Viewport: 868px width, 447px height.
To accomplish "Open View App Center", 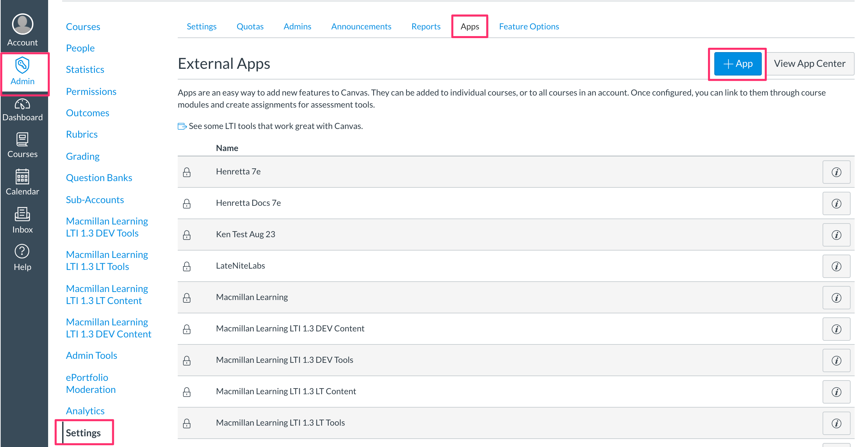I will pyautogui.click(x=810, y=63).
